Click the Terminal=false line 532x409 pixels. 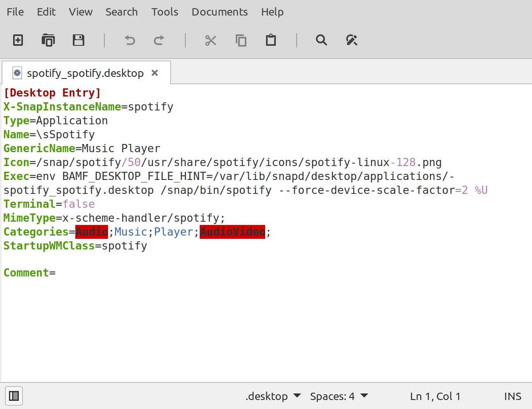[x=49, y=204]
